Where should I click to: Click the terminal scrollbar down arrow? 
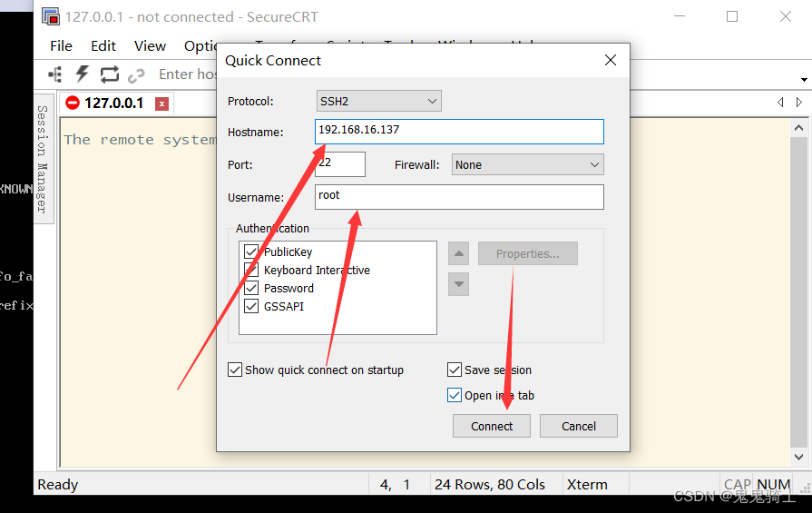(798, 457)
